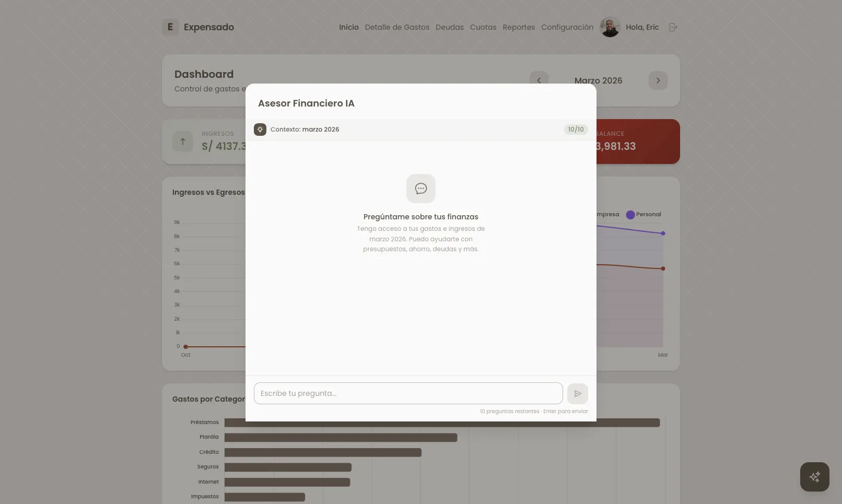842x504 pixels.
Task: Click the left chevron for previous month
Action: click(539, 80)
